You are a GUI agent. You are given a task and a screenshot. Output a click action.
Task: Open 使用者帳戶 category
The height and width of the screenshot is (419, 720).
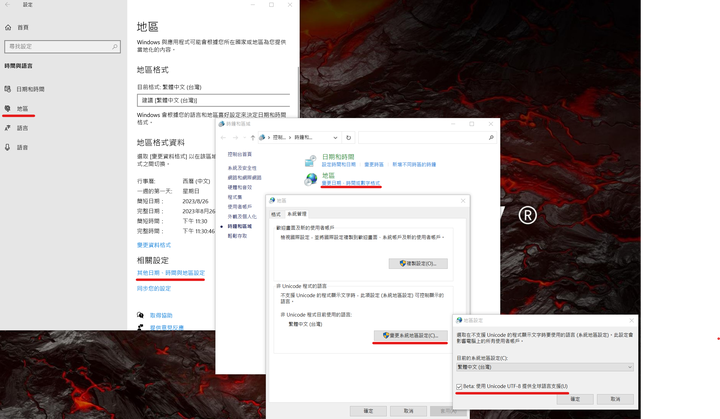[240, 207]
